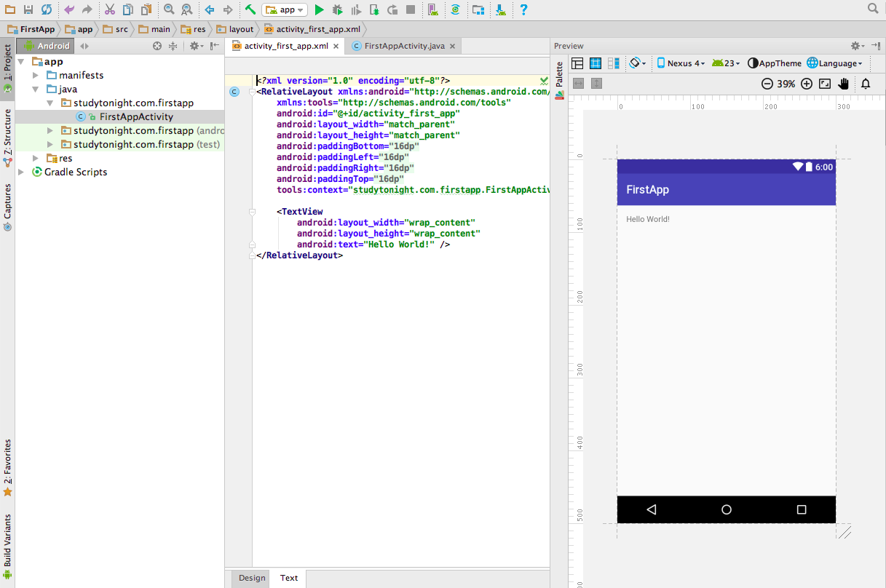The image size is (886, 588).
Task: Open the 1: Project side tool window
Action: 7,68
